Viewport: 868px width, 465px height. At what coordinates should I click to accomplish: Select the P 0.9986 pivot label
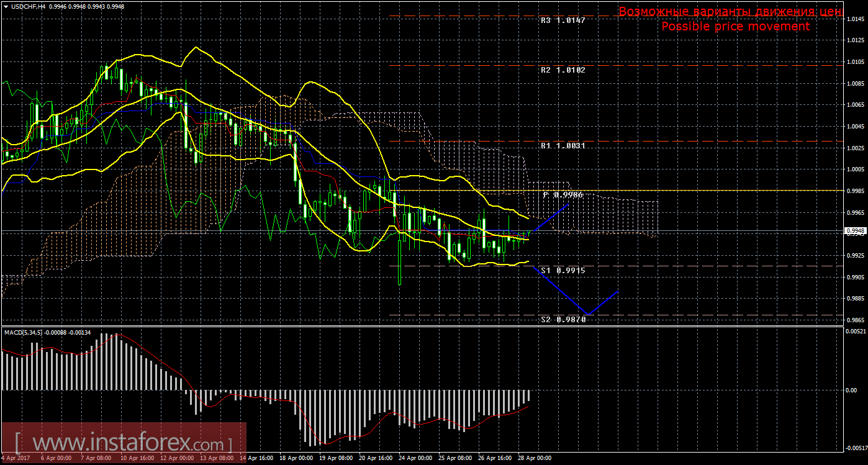coord(563,195)
